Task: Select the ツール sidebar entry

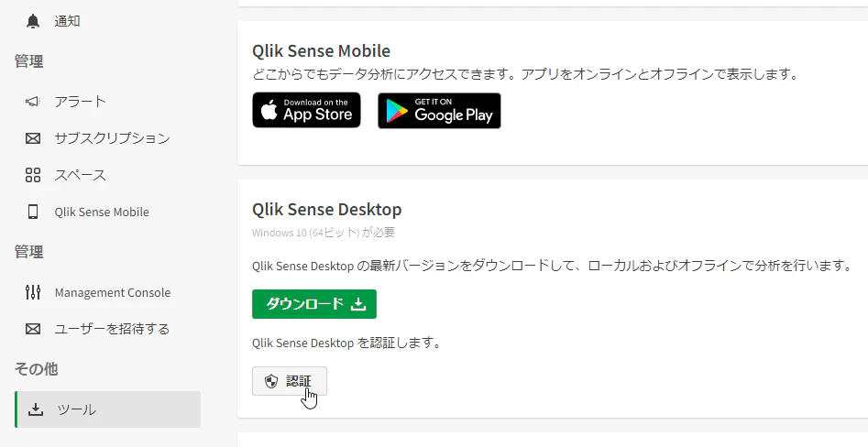Action: click(107, 409)
